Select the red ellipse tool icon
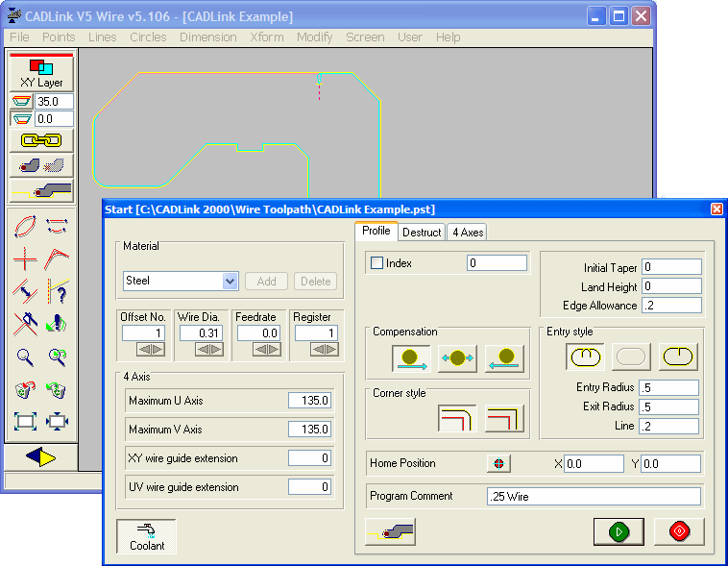The width and height of the screenshot is (728, 566). [x=25, y=227]
